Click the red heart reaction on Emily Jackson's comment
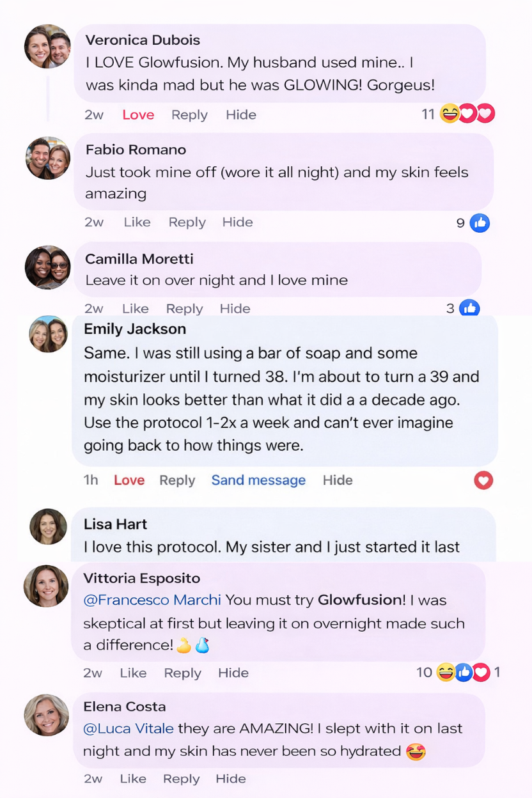The image size is (532, 798). pos(483,480)
